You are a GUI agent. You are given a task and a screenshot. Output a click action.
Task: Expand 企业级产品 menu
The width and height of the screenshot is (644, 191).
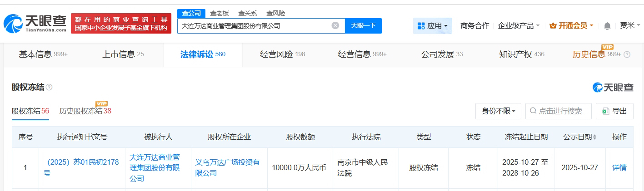(519, 26)
